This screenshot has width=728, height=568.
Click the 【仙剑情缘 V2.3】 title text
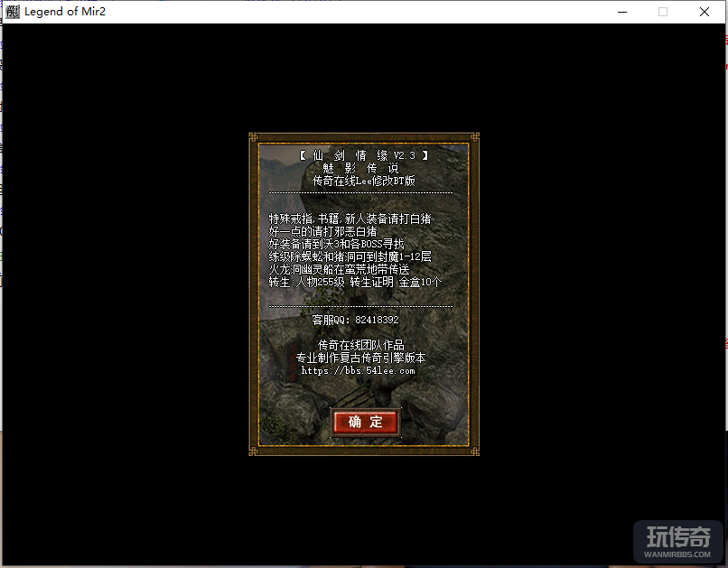(364, 155)
